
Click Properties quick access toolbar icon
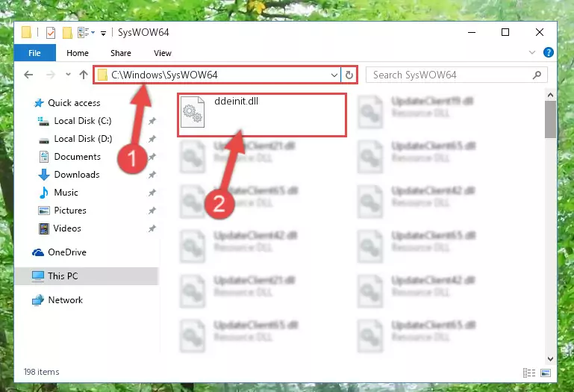point(51,33)
